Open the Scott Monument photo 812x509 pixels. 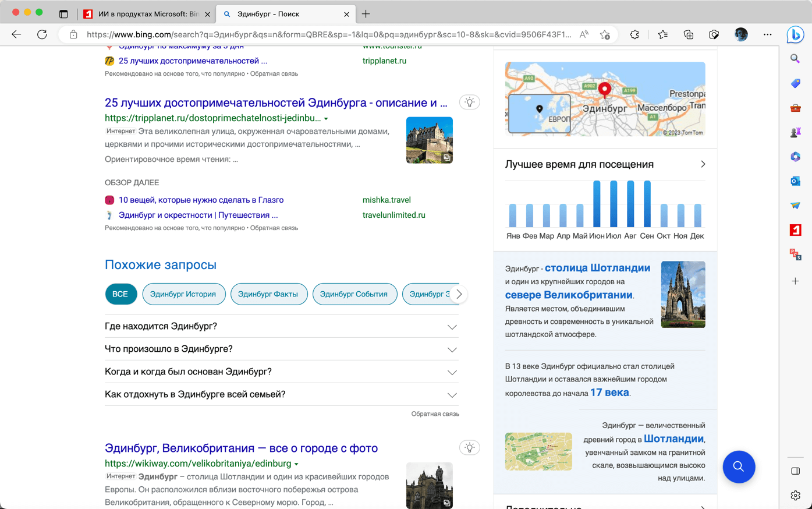pyautogui.click(x=683, y=295)
